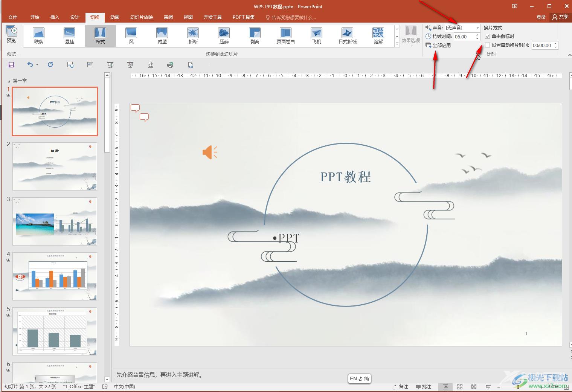Screen dimensions: 572x392
Task: Switch to Slide Sorter view
Action: click(460, 387)
